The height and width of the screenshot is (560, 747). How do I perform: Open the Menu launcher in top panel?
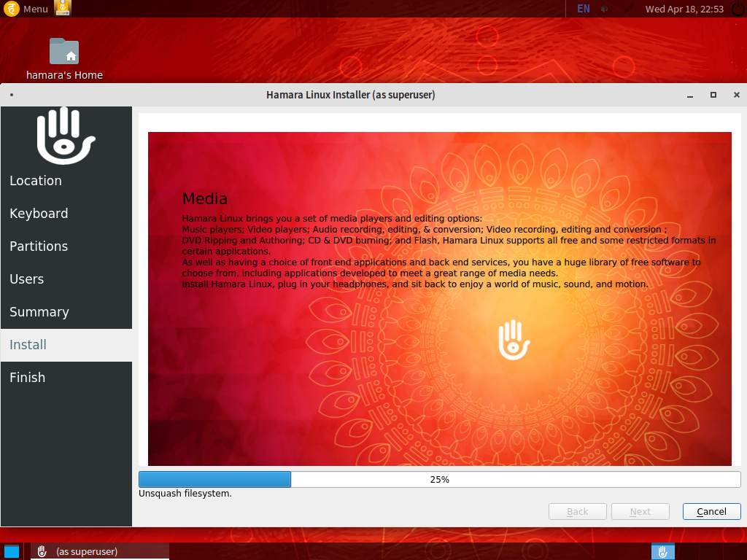[x=26, y=9]
